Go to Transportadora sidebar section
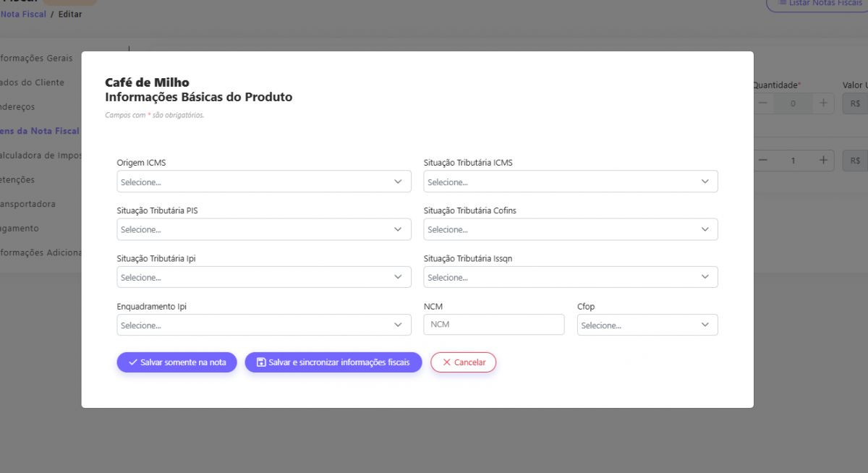Screen dimensions: 868x473 [29, 204]
